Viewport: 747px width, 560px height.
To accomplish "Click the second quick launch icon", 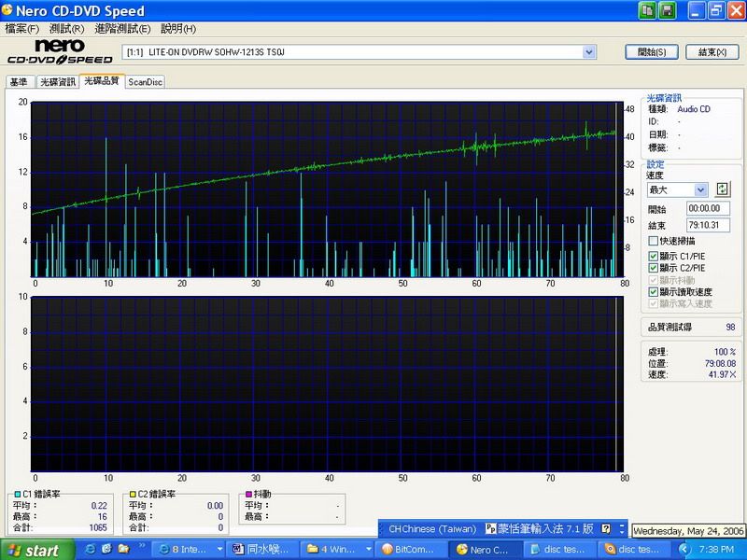I will pyautogui.click(x=106, y=549).
